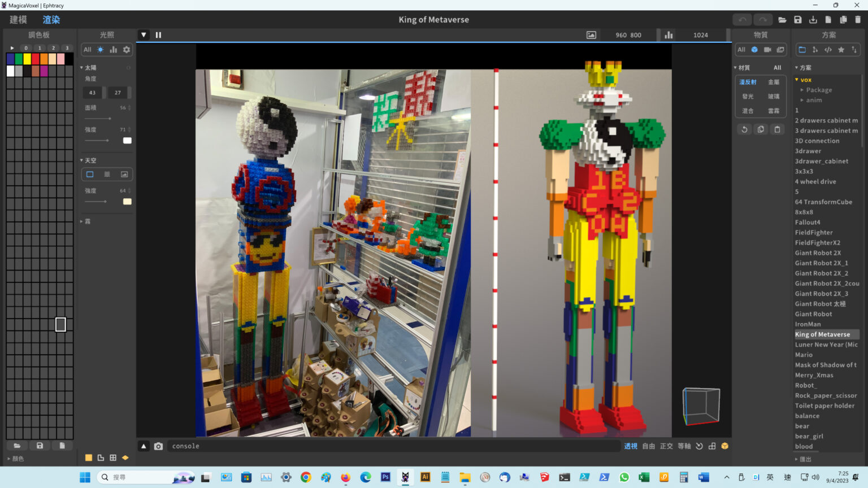Select the image stack icon in the 物質 panel
The width and height of the screenshot is (868, 488).
click(x=780, y=50)
